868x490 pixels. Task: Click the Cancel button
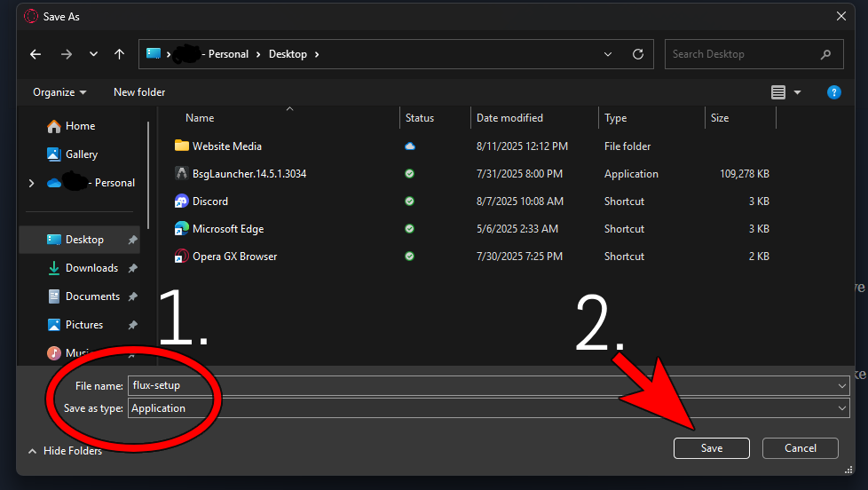(800, 448)
